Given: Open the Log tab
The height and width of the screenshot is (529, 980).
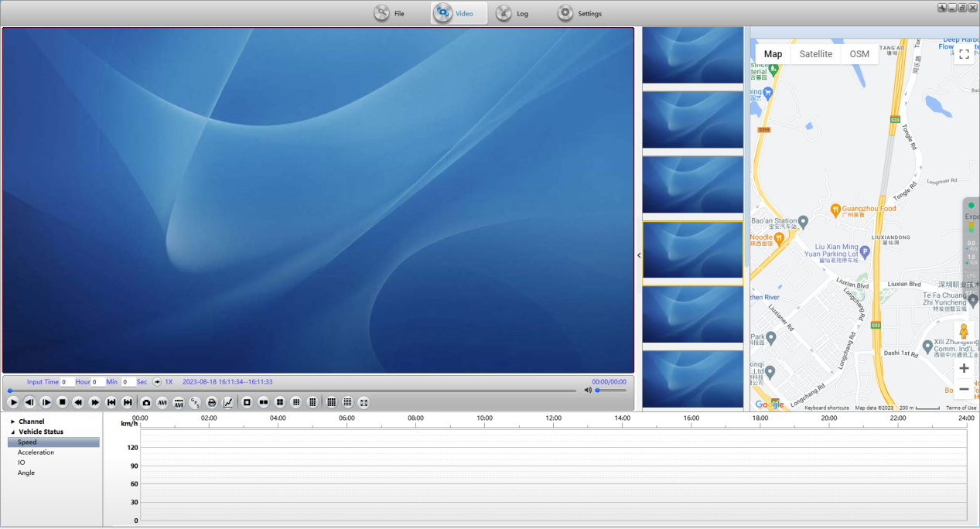Looking at the screenshot, I should pyautogui.click(x=513, y=13).
